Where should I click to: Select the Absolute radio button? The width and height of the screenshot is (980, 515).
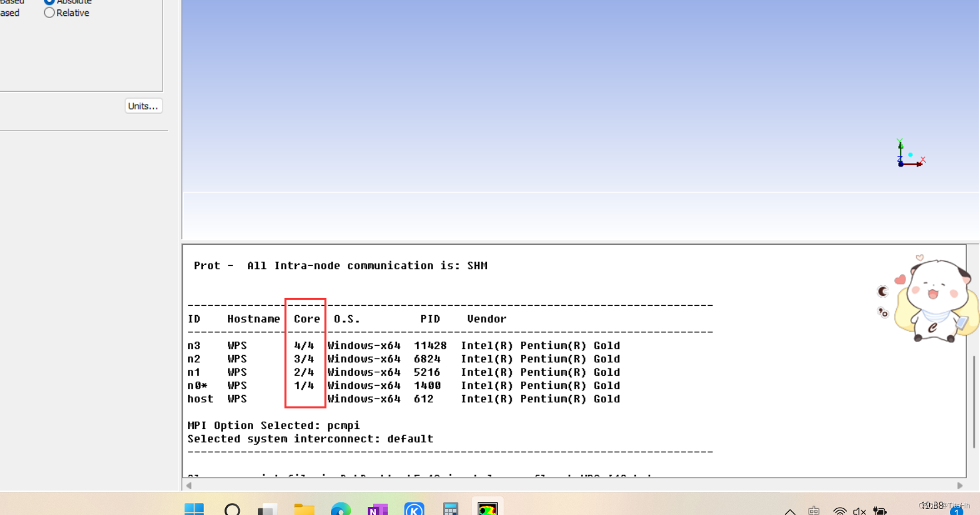tap(49, 2)
